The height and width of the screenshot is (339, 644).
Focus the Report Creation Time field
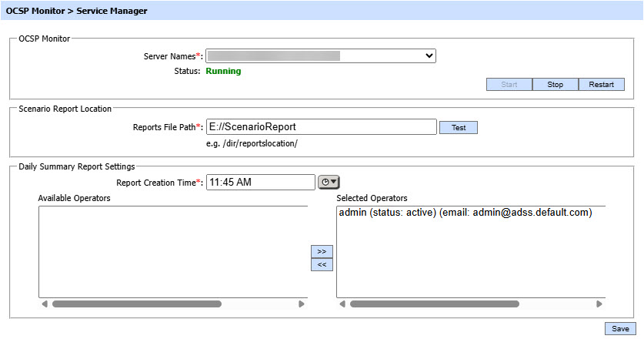coord(260,183)
